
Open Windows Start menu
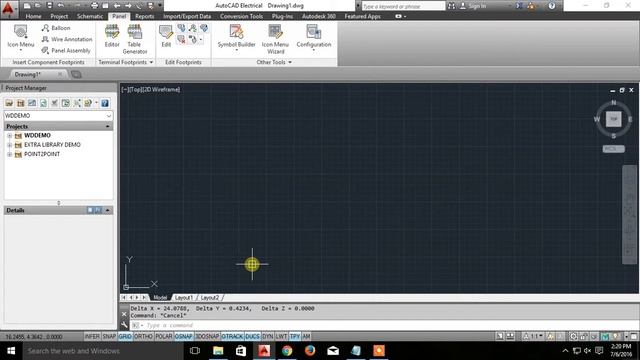click(11, 351)
